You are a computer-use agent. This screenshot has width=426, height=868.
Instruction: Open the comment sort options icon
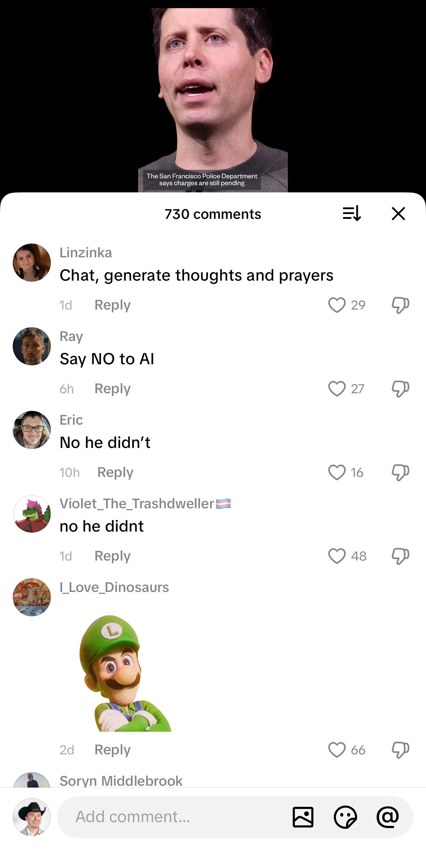pyautogui.click(x=352, y=214)
